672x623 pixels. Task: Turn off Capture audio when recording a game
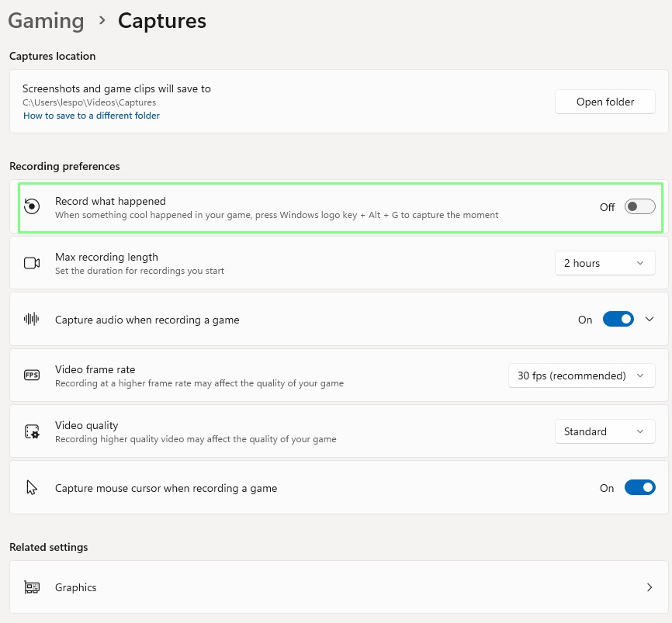tap(618, 319)
